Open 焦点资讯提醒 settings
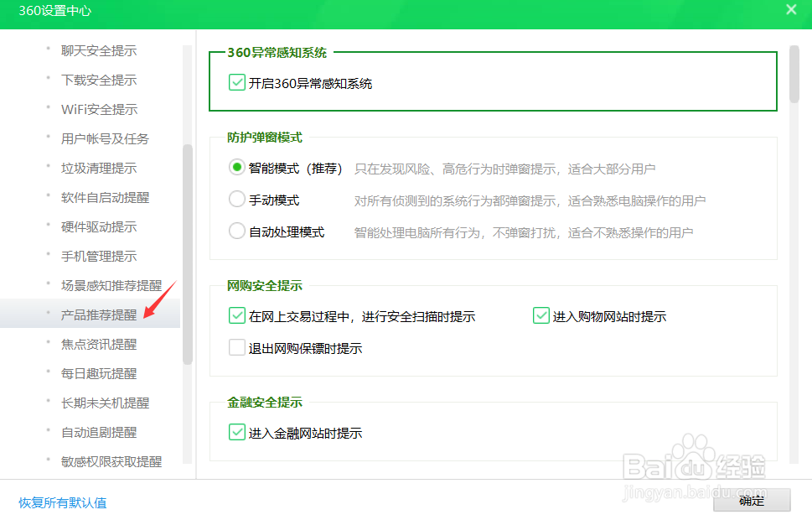The image size is (812, 520). point(99,344)
